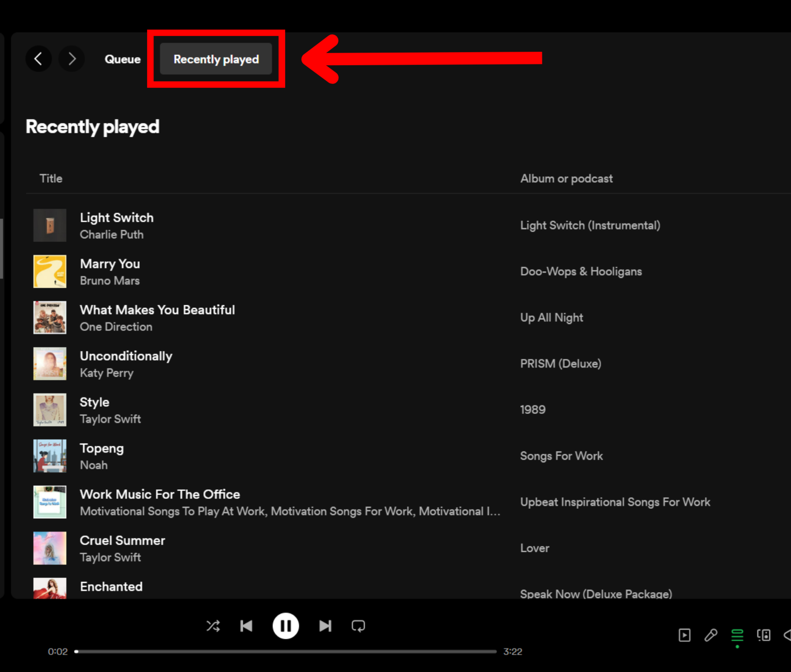791x672 pixels.
Task: Go forward with right chevron
Action: pos(72,59)
